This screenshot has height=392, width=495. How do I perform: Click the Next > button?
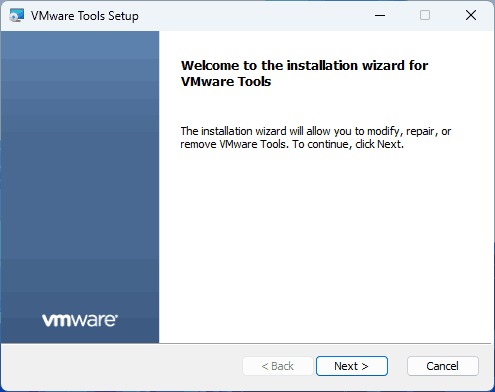(x=352, y=366)
